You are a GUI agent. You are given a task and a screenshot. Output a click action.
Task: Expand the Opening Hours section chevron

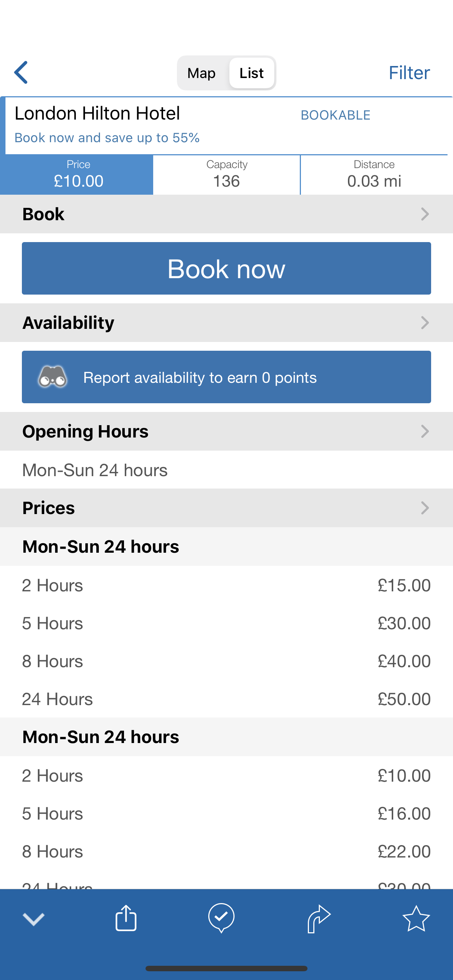pos(425,431)
